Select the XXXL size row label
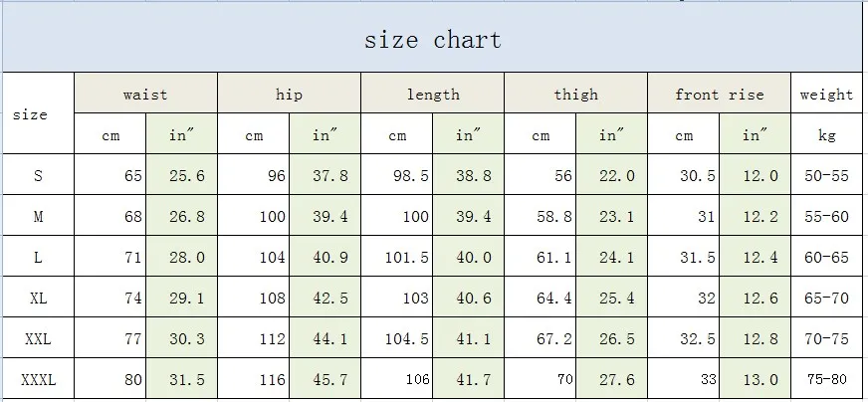The image size is (868, 402). point(38,379)
